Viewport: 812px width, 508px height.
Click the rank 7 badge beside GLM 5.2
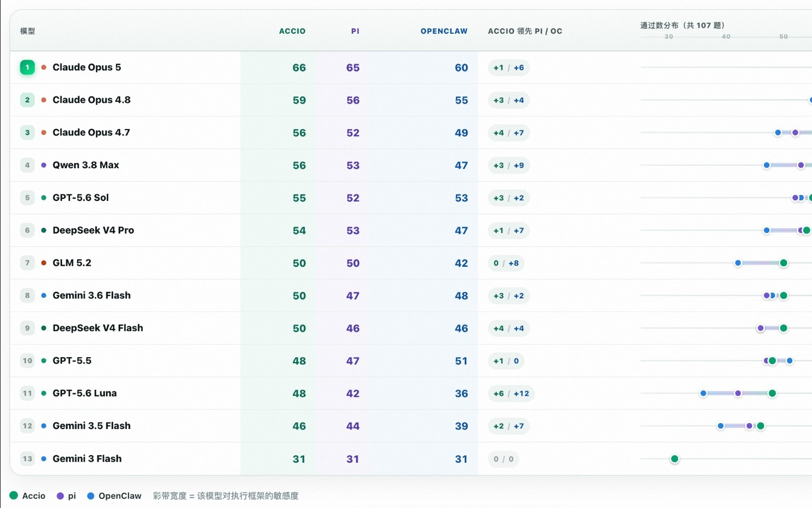coord(27,263)
